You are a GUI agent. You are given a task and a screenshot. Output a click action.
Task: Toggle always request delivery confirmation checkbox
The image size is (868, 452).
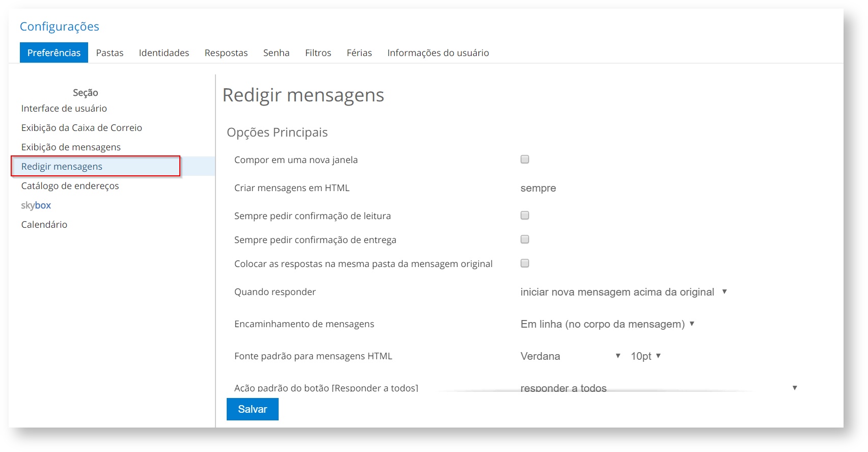tap(525, 240)
